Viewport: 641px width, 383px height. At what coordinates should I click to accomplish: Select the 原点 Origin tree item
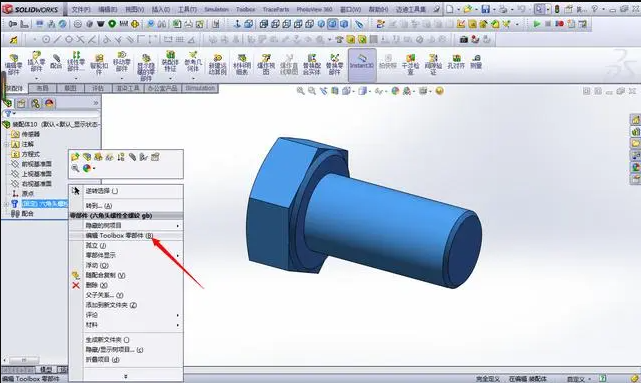click(28, 194)
